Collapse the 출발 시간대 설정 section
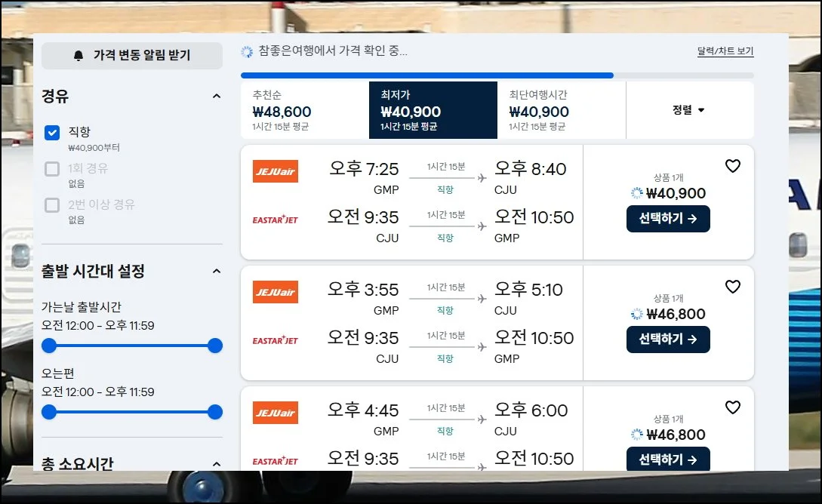 tap(217, 272)
